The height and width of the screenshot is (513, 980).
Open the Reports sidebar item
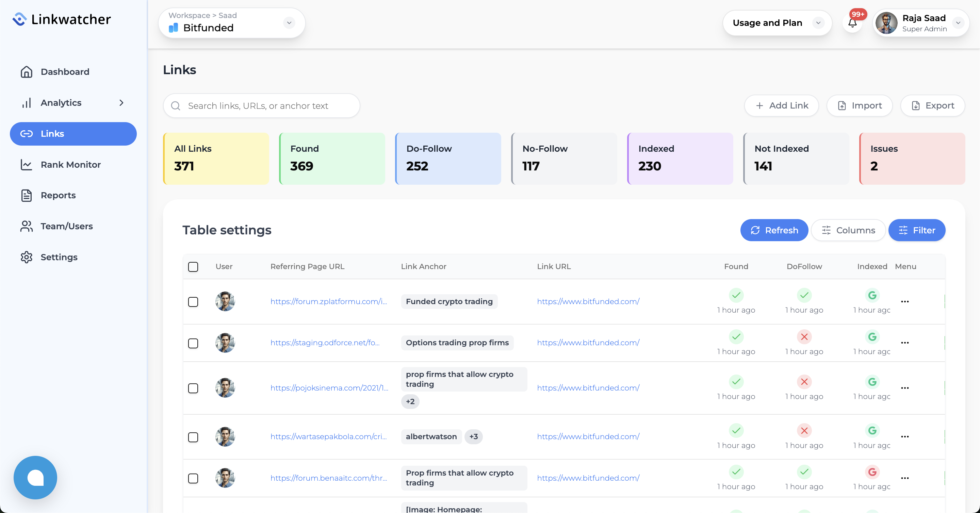(x=58, y=196)
